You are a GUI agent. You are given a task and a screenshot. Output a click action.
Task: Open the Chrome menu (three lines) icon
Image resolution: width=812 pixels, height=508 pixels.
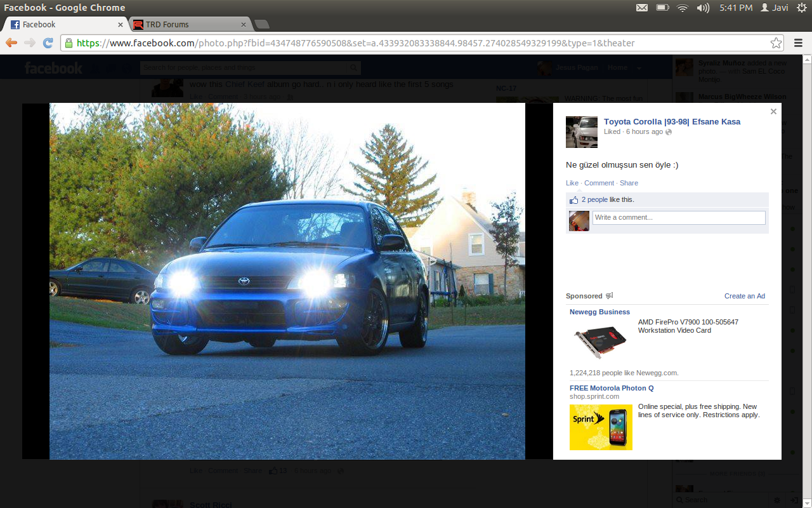tap(798, 43)
